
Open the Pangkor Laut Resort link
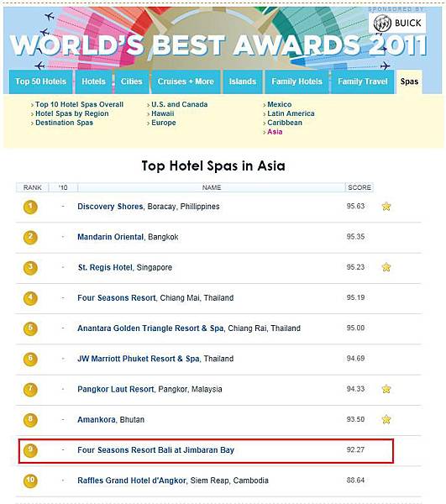click(116, 389)
